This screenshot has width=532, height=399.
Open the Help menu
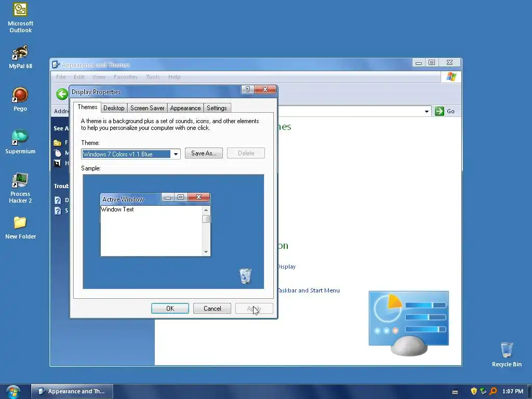click(175, 77)
